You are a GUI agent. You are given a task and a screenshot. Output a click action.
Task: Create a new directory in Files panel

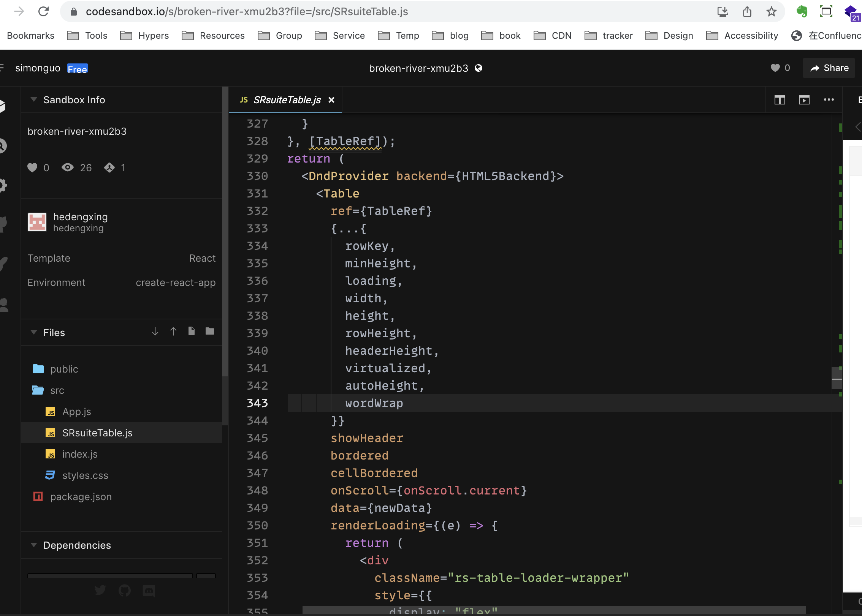click(209, 331)
